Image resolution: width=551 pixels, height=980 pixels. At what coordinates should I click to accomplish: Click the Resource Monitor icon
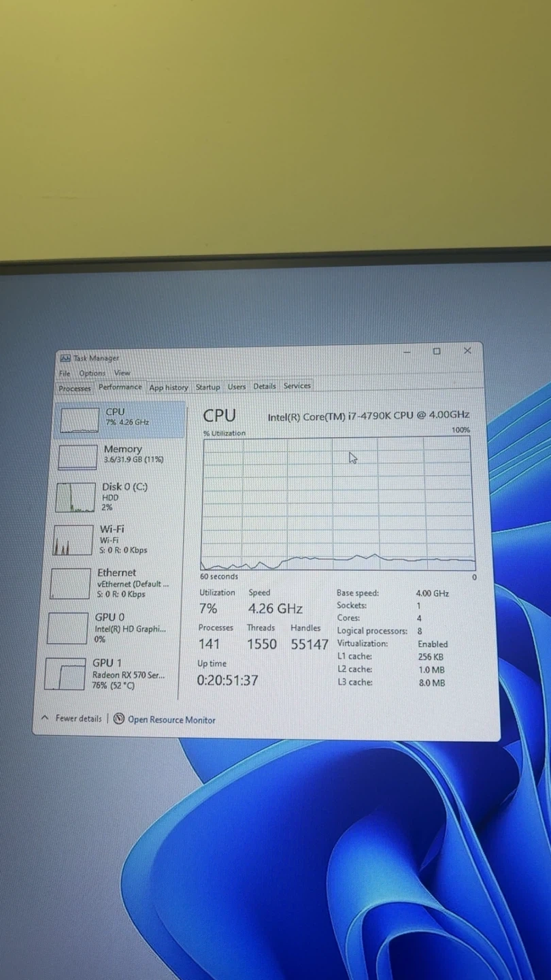tap(119, 719)
